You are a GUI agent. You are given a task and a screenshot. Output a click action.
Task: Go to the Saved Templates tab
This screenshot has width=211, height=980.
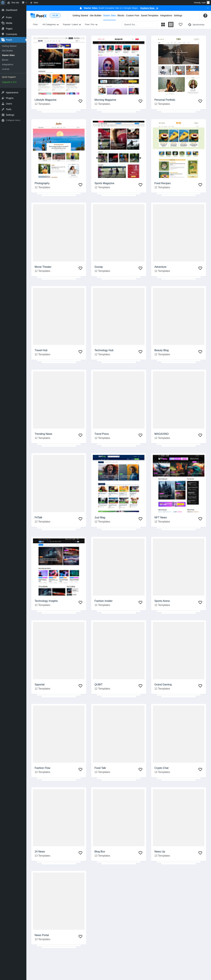pyautogui.click(x=150, y=16)
